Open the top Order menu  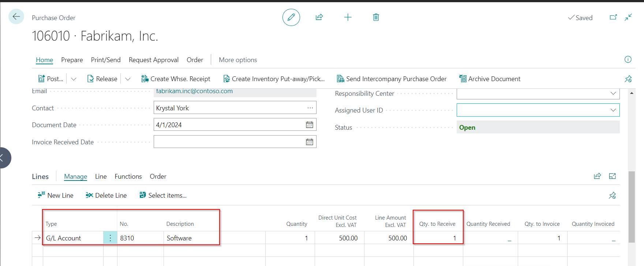tap(195, 60)
